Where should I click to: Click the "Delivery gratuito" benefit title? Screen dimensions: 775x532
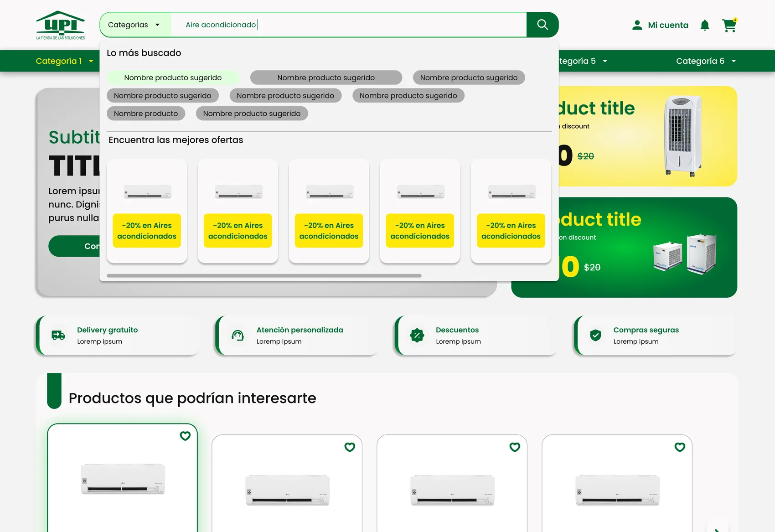107,330
